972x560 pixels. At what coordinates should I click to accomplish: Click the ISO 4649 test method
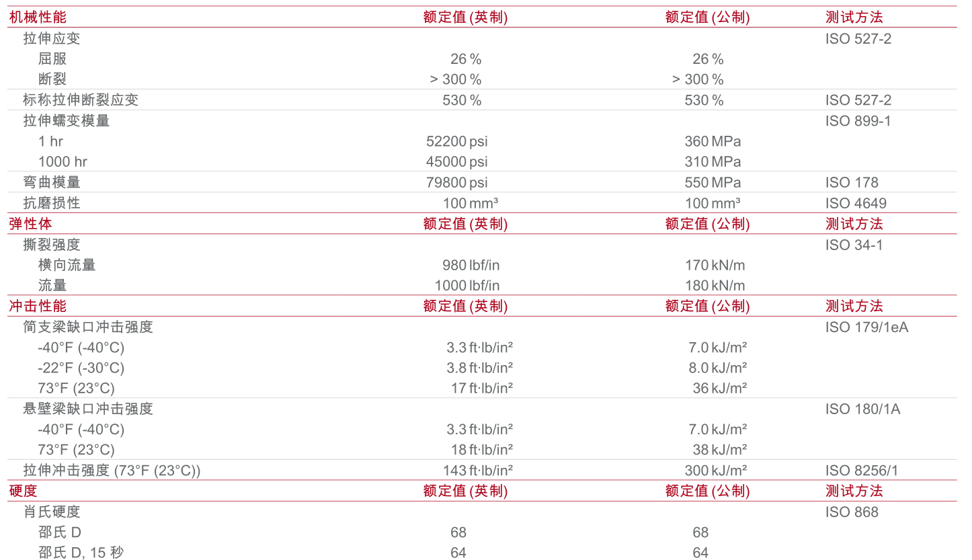click(x=856, y=203)
